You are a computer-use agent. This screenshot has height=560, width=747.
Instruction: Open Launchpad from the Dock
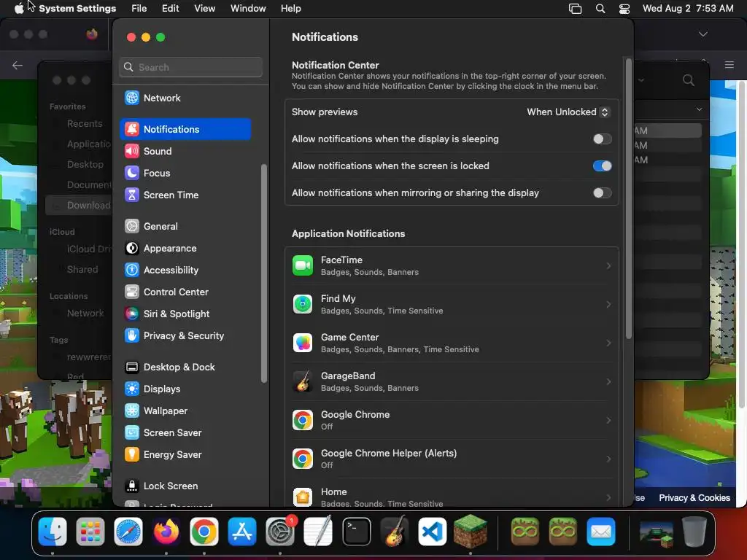pos(90,532)
